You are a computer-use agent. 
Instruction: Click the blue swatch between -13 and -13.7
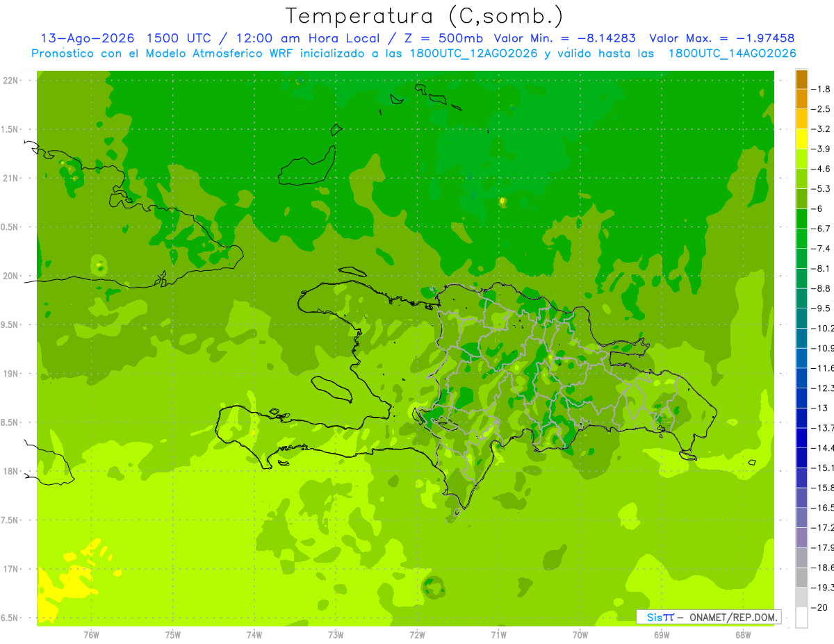[801, 418]
